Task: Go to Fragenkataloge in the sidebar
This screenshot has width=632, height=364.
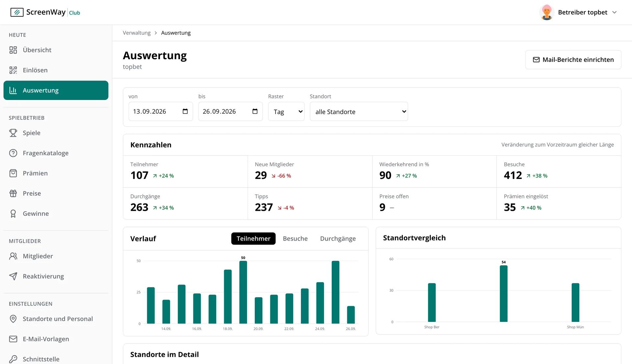Action: click(56, 153)
